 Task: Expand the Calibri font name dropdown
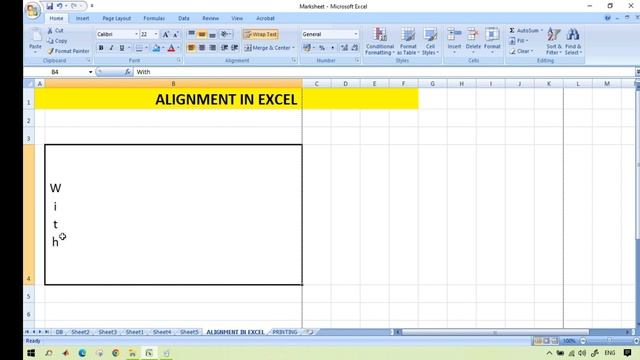pos(136,34)
